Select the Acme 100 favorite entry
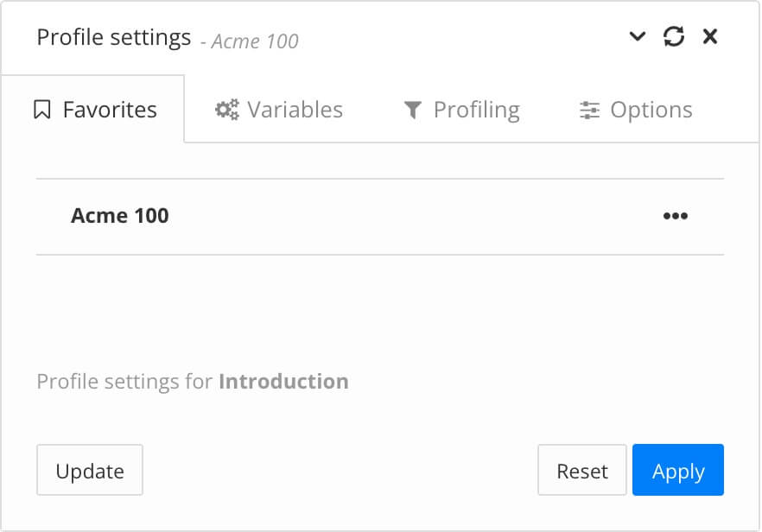 (x=120, y=215)
